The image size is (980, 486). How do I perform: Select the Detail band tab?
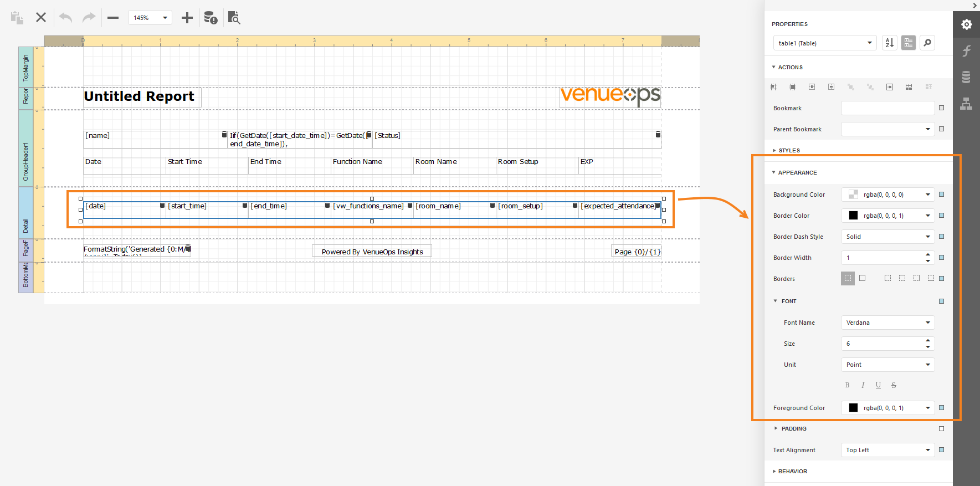(25, 213)
